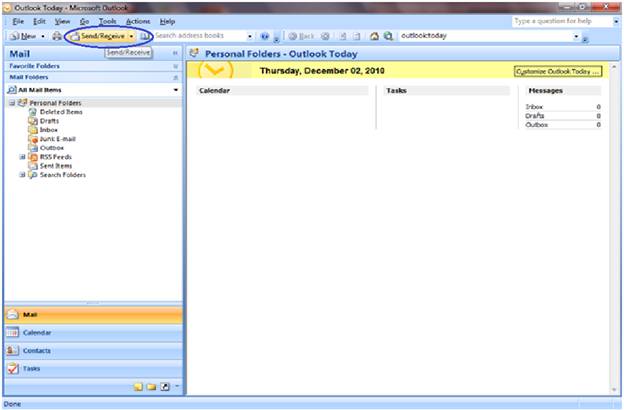624x410 pixels.
Task: Expand the Search Folders tree node
Action: pyautogui.click(x=22, y=175)
